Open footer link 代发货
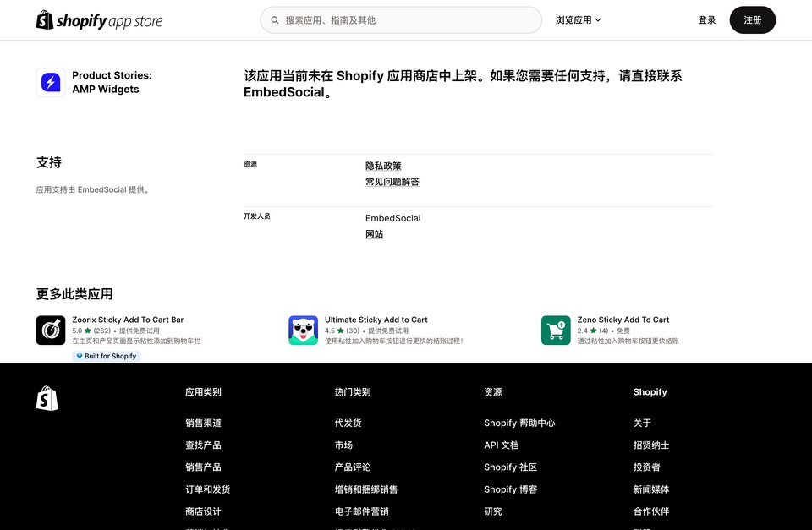 point(348,423)
